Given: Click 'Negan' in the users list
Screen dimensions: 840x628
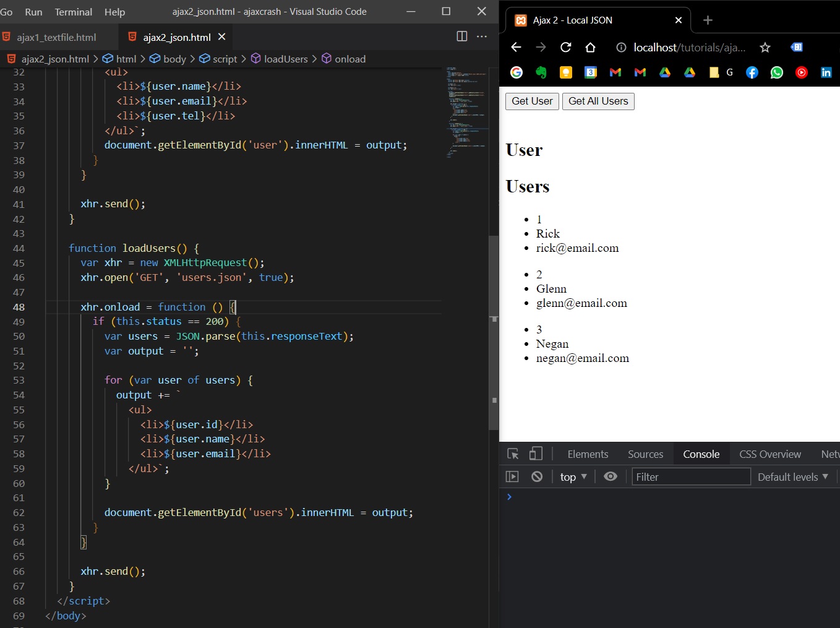Looking at the screenshot, I should 552,344.
